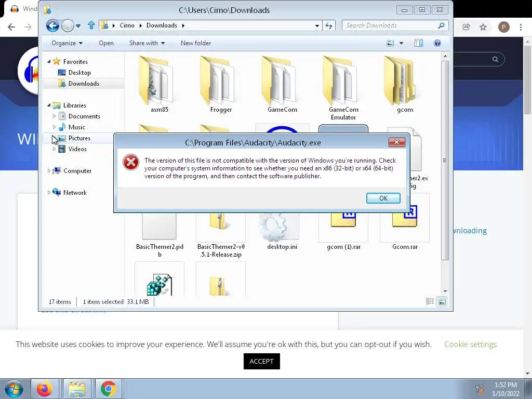
Task: Open Chrome three-dot menu
Action: pos(521,27)
